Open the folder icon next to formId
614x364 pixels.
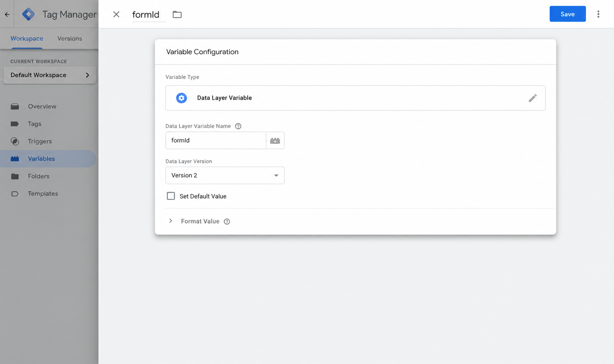click(177, 14)
